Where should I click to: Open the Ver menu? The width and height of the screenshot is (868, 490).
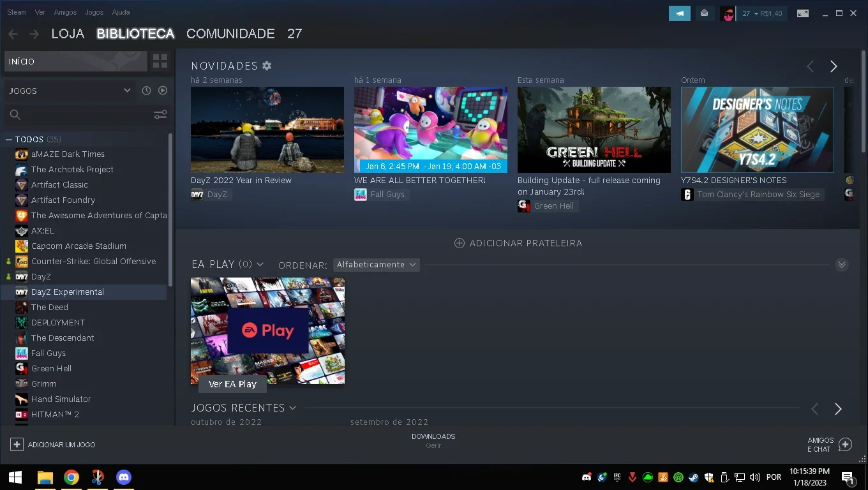(40, 12)
